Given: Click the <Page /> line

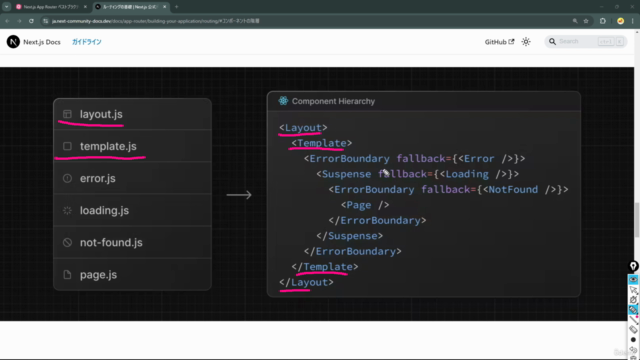Looking at the screenshot, I should point(365,205).
